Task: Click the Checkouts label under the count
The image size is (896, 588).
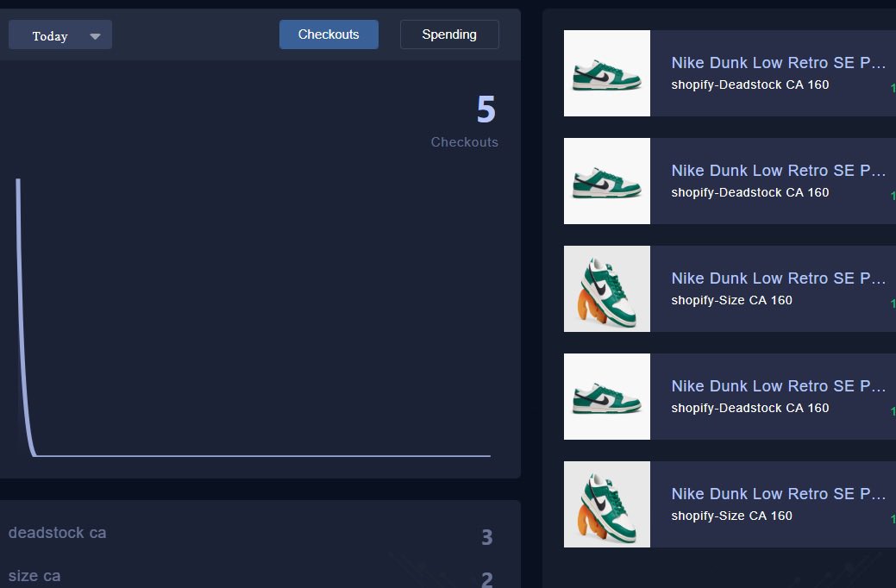Action: point(464,141)
